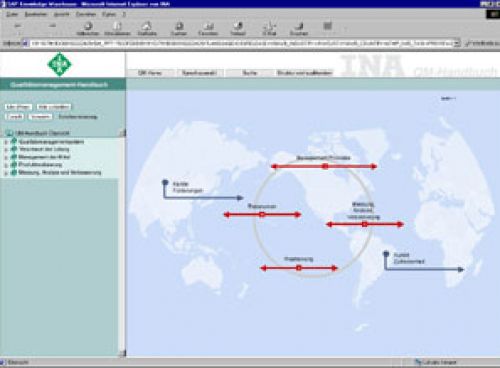Click the green INA diamond logo
This screenshot has width=500, height=368.
pos(59,64)
